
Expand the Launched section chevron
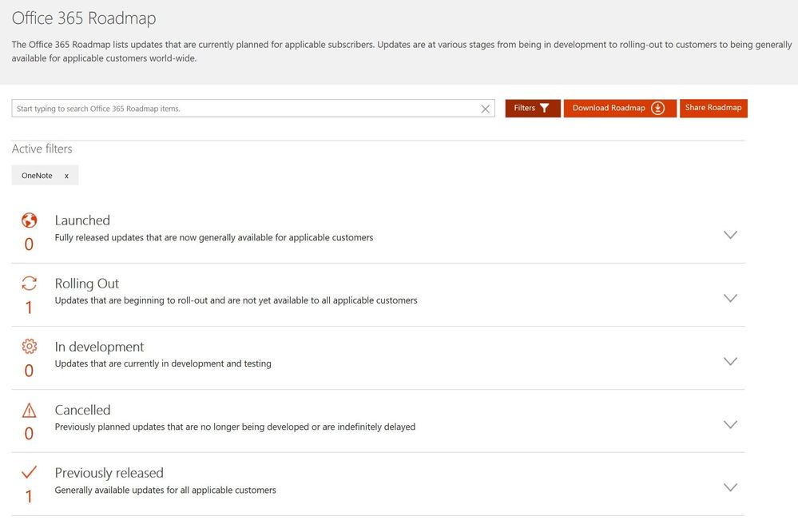click(729, 235)
